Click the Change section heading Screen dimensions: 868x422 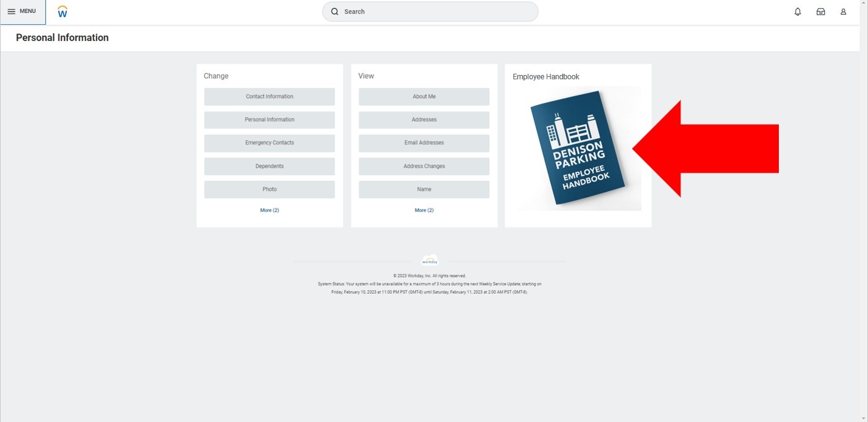tap(216, 76)
